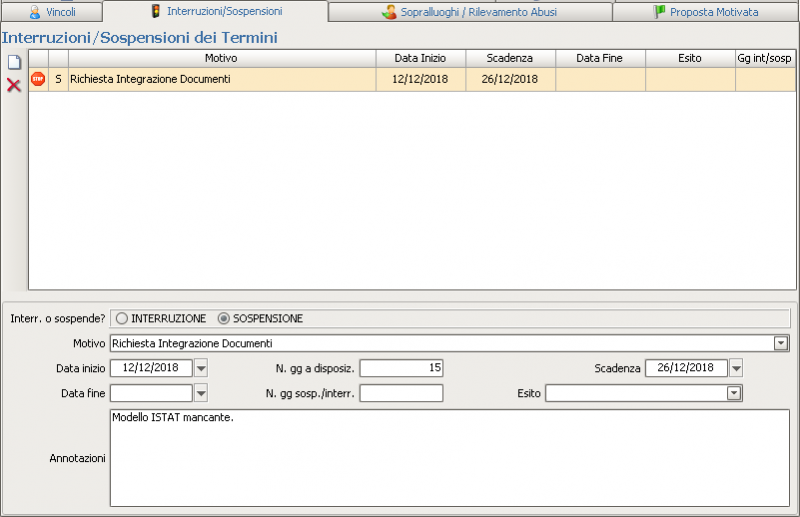Select the Richiesta Integrazione Documenti table row
This screenshot has width=800, height=517.
pos(220,79)
